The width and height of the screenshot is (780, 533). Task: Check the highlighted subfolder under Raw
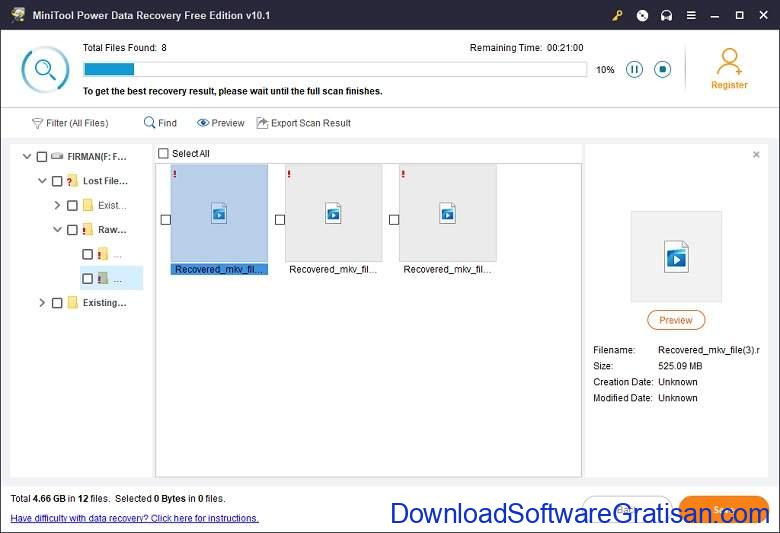click(87, 279)
